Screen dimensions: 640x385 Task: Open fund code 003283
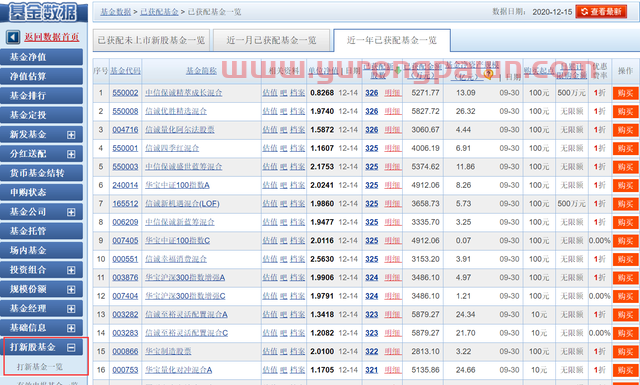(125, 333)
